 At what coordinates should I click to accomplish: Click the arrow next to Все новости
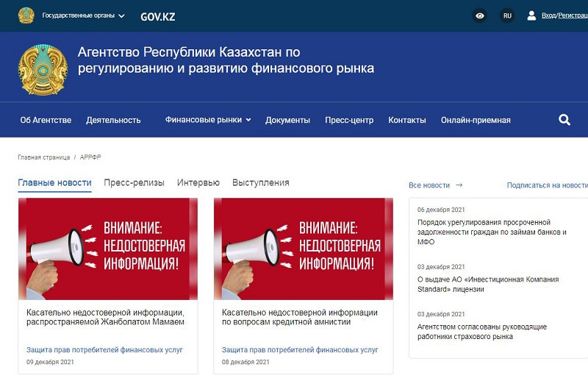point(459,185)
